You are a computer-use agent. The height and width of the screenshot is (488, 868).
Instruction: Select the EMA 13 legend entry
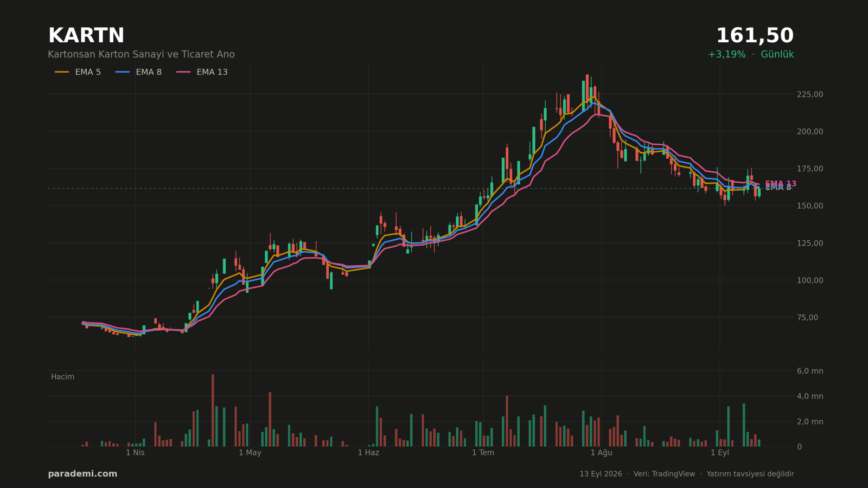pos(202,72)
